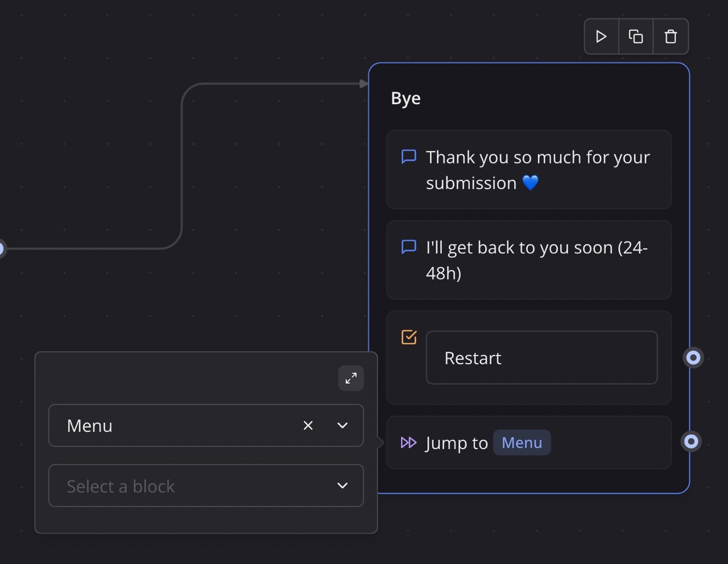Click the fast-forward icon in the Jump block
This screenshot has width=728, height=564.
[x=408, y=443]
